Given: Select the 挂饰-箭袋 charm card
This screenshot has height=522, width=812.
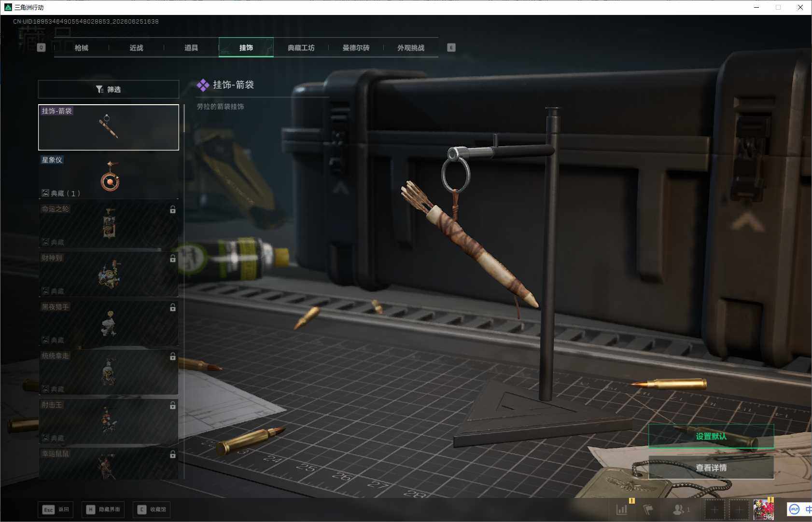Looking at the screenshot, I should (109, 127).
